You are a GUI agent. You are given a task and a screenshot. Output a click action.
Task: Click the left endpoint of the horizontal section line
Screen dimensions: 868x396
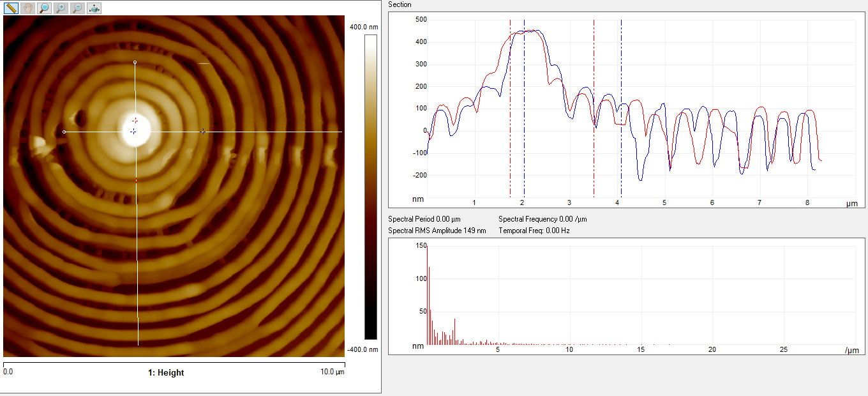point(64,132)
